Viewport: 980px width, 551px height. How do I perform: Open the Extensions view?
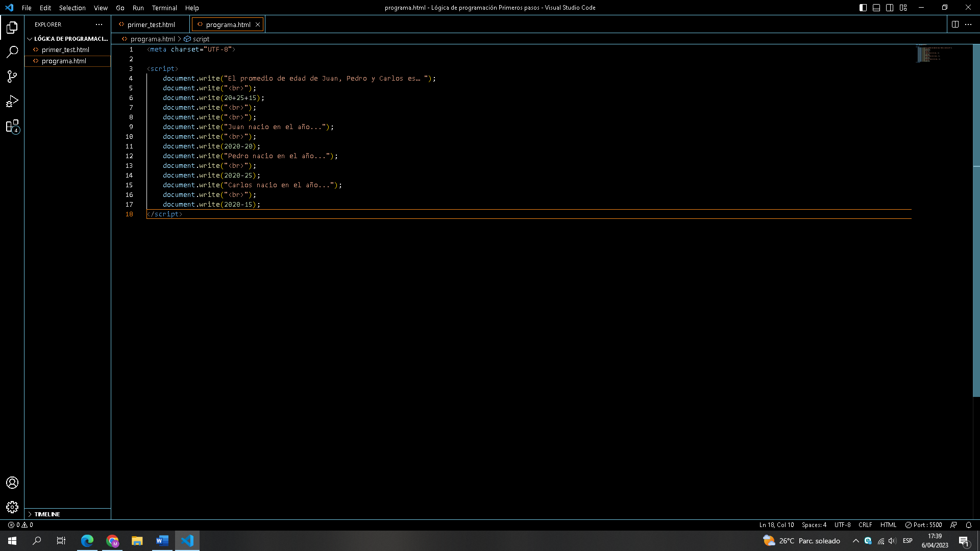pyautogui.click(x=12, y=126)
